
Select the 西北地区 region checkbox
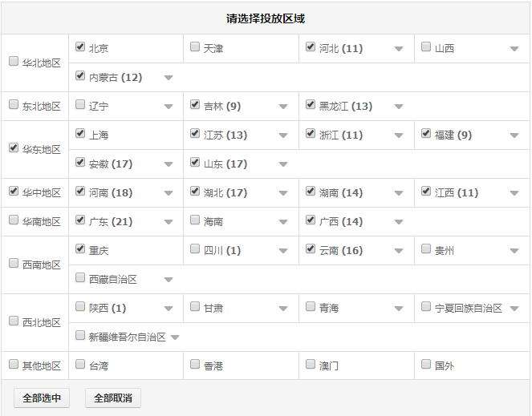coord(14,321)
